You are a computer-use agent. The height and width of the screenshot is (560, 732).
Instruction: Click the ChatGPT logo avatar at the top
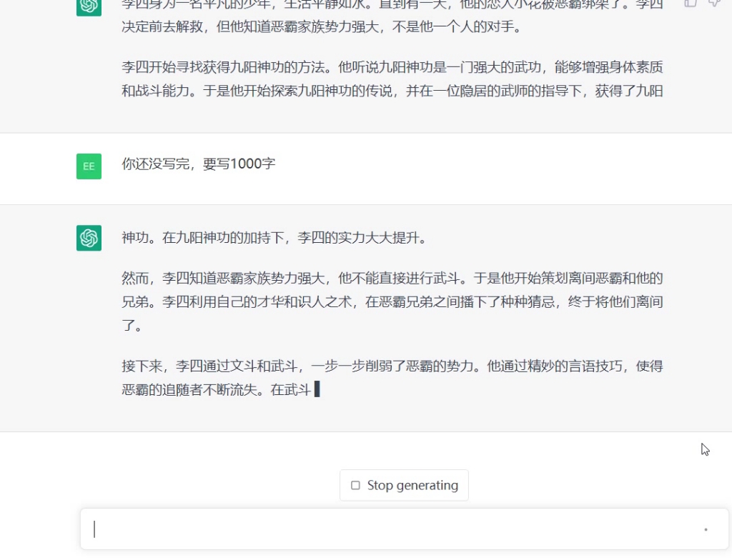(x=89, y=5)
